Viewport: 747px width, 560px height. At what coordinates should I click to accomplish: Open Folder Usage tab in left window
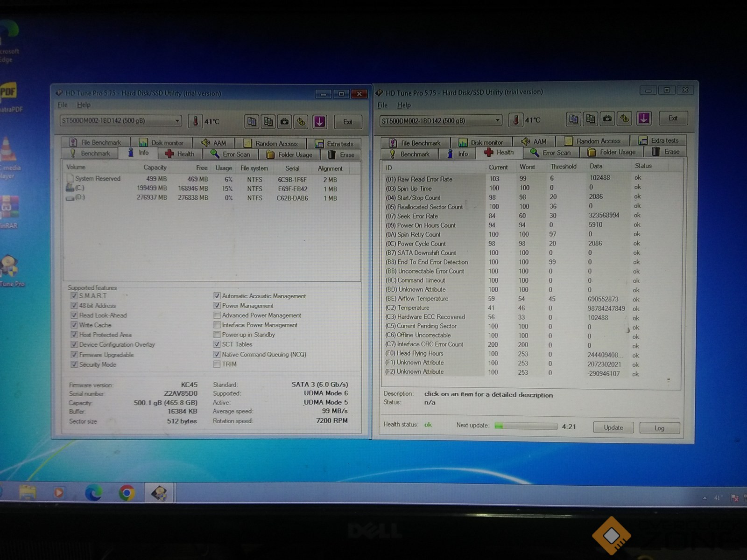[x=289, y=154]
